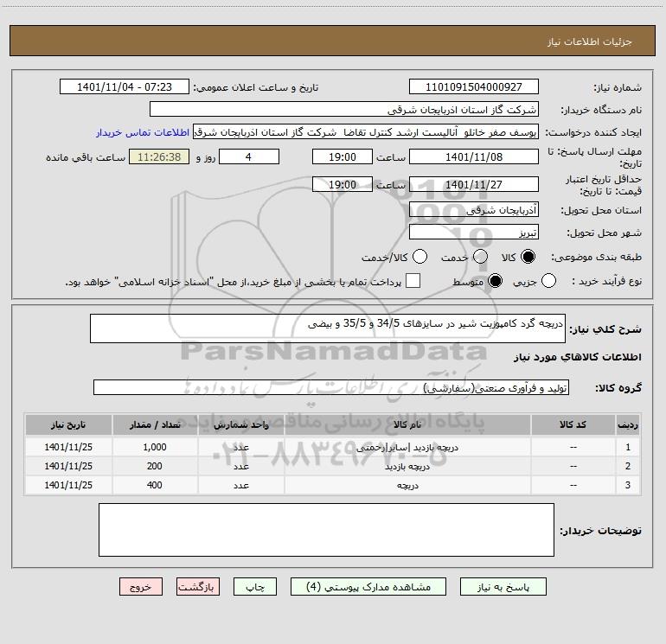This screenshot has width=666, height=644.
Task: Open مشاهده مدارک پیوستی (4) button
Action: tap(368, 587)
